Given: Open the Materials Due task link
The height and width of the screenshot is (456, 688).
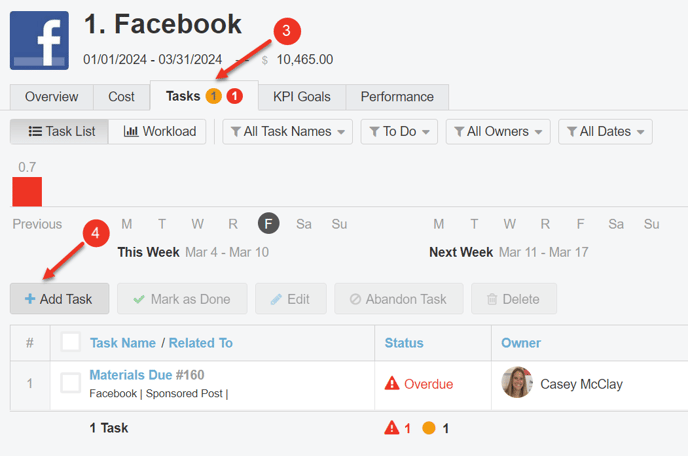Looking at the screenshot, I should pyautogui.click(x=131, y=375).
